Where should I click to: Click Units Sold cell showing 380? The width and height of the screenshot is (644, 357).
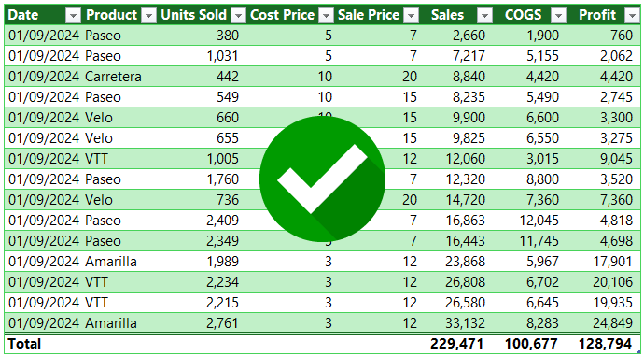coord(228,36)
